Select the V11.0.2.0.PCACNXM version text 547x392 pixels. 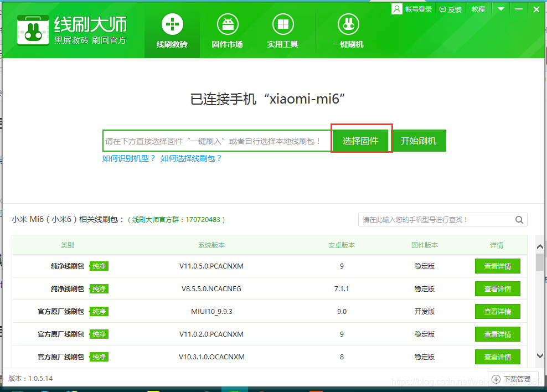point(211,334)
